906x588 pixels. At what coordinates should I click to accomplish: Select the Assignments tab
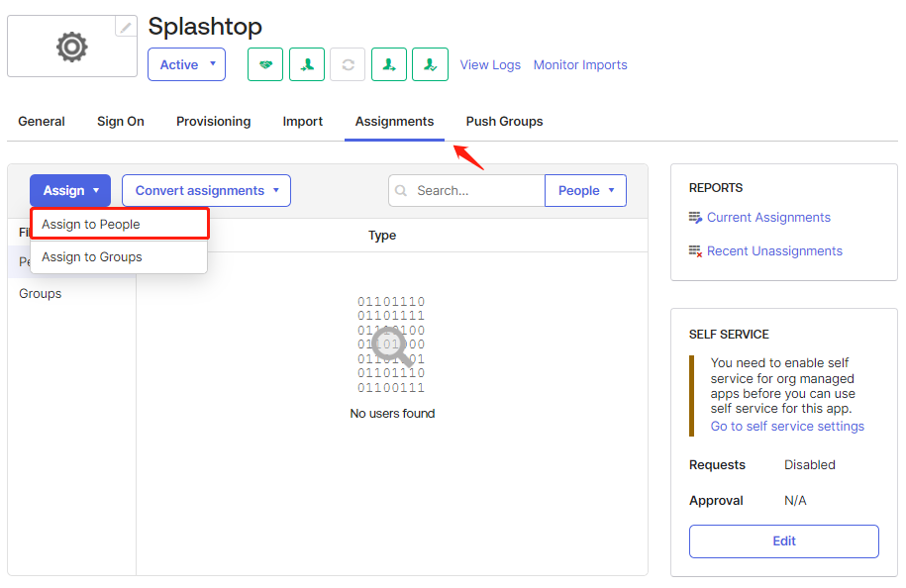[395, 122]
